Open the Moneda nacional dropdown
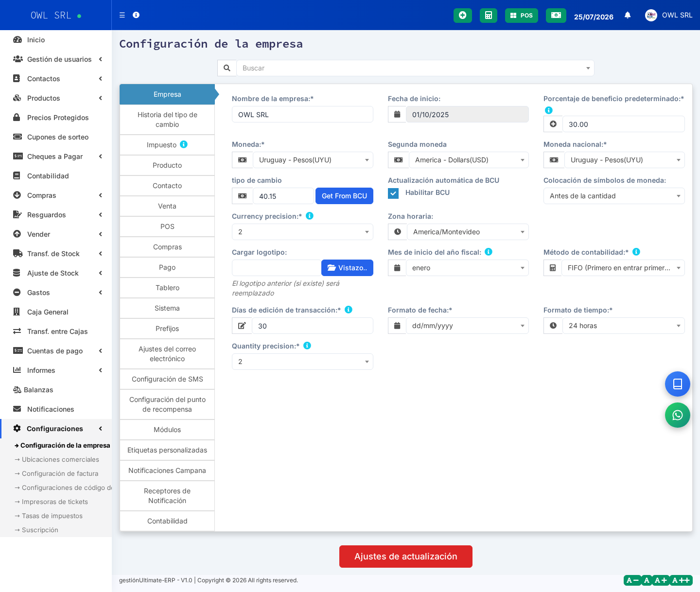This screenshot has width=700, height=592. [625, 160]
